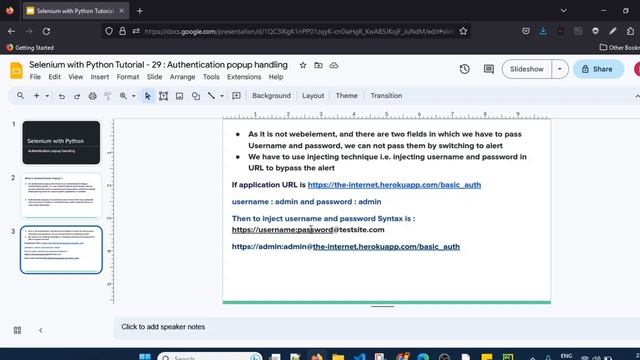Open the comments history icon
The image size is (640, 360).
pos(489,69)
